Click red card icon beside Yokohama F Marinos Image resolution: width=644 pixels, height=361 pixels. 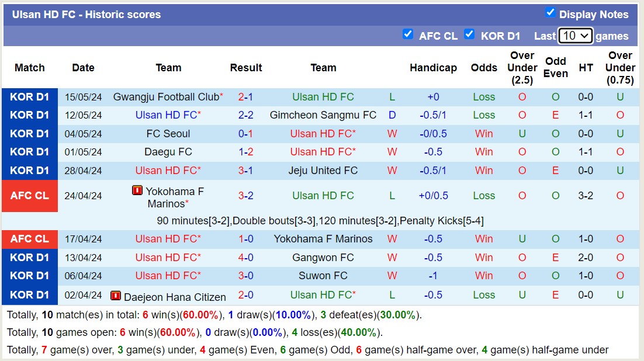[137, 190]
